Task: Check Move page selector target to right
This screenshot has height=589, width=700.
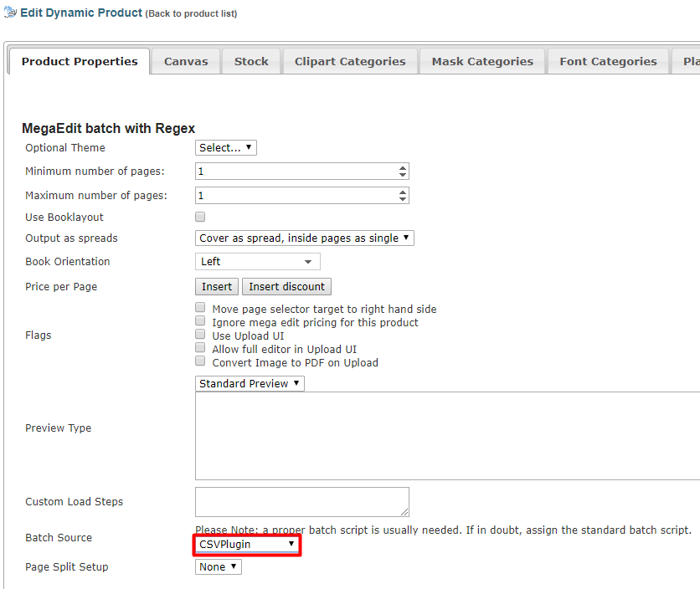Action: [200, 307]
